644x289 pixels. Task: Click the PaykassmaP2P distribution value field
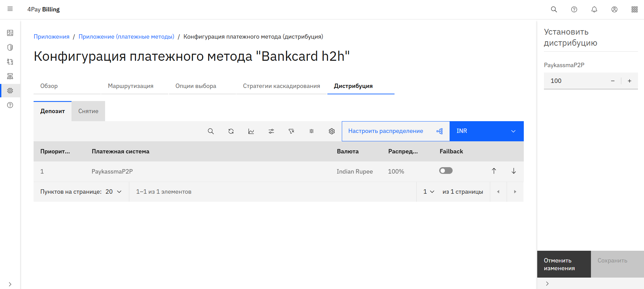tap(576, 81)
